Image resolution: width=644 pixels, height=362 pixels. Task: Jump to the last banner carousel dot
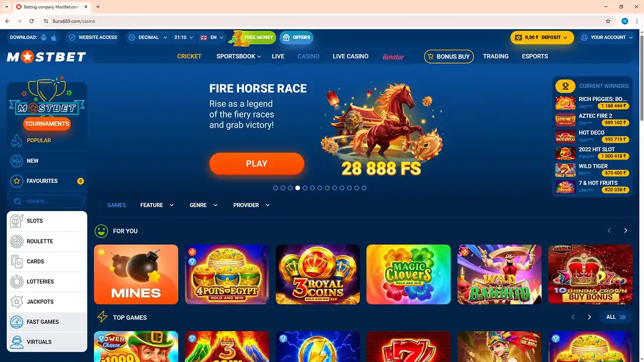364,188
